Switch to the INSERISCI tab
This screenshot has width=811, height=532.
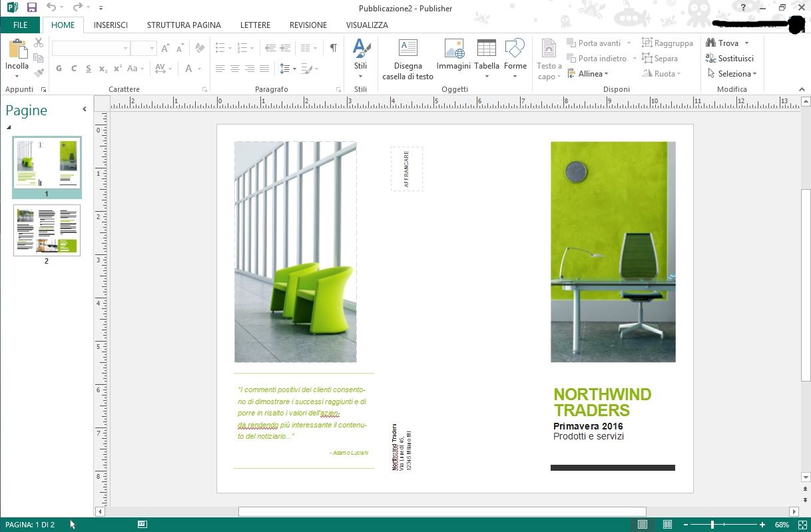click(x=111, y=25)
